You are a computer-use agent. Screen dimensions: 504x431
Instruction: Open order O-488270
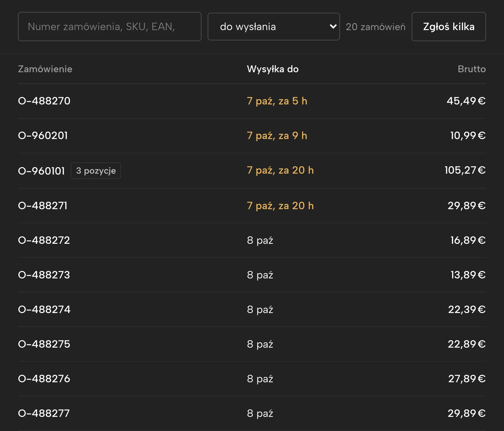coord(44,101)
